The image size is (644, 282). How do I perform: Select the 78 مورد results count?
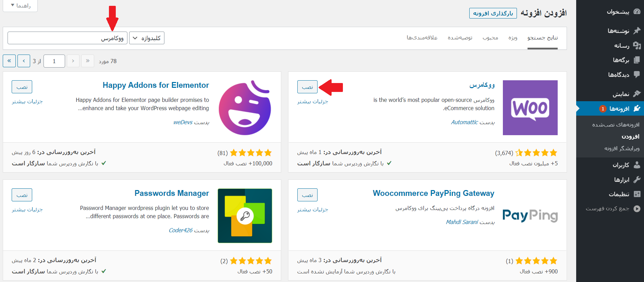tap(108, 61)
